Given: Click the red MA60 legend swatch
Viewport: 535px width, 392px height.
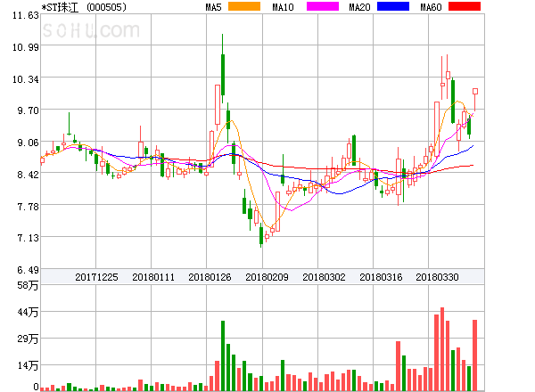Looking at the screenshot, I should [x=465, y=6].
